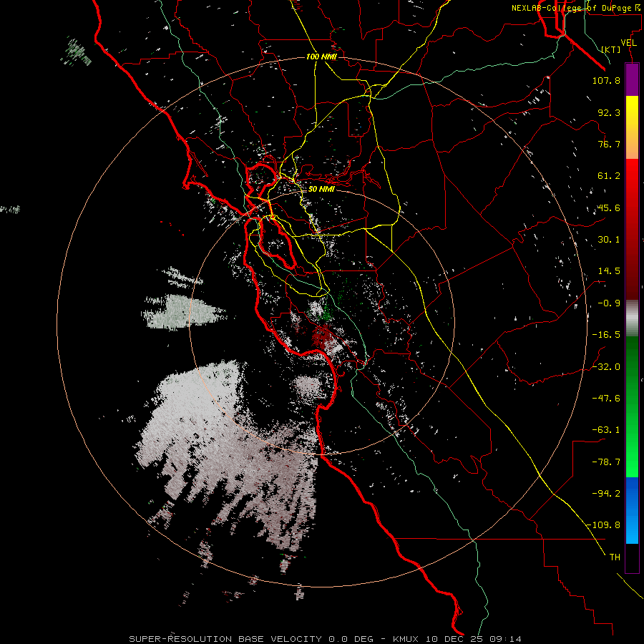Screen dimensions: 644x644
Task: Click the 30.1 velocity scale value
Action: tap(609, 240)
